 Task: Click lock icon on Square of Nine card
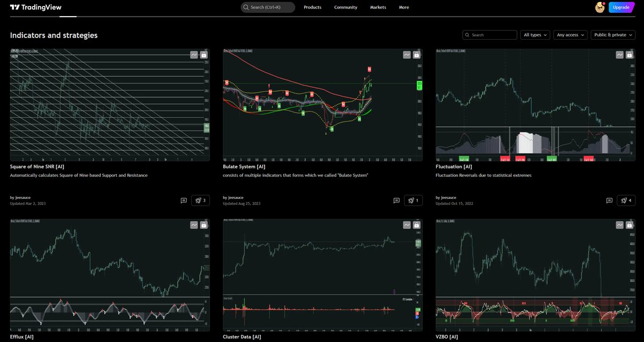(204, 55)
